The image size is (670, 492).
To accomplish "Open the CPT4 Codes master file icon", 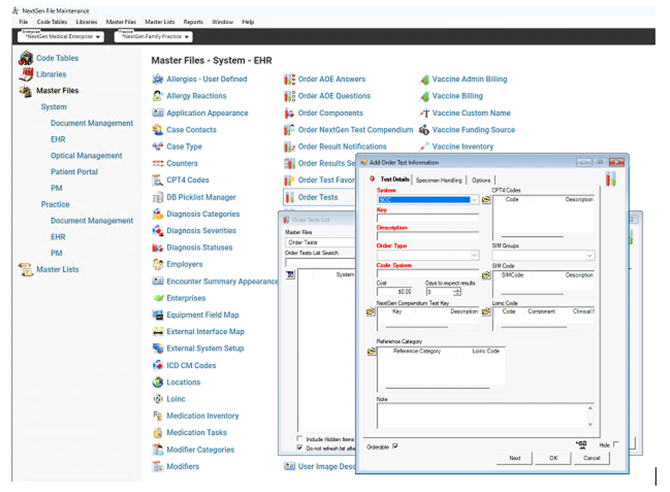I will point(158,180).
